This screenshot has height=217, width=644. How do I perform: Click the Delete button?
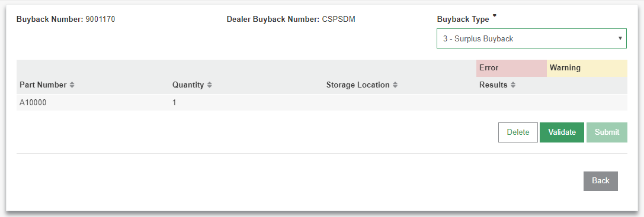[518, 132]
